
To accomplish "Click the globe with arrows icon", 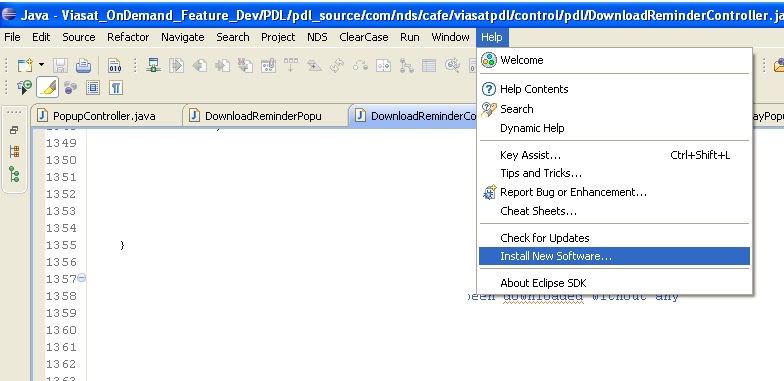I will point(452,66).
